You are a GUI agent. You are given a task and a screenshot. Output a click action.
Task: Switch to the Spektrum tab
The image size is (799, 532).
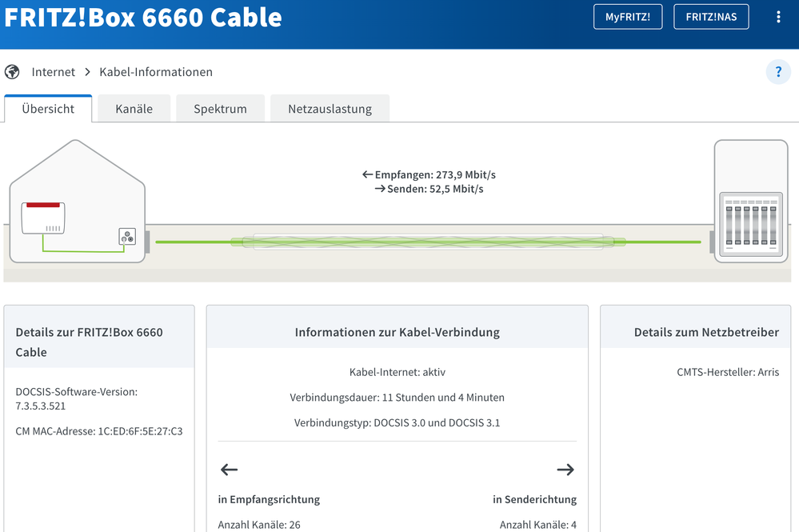[220, 109]
